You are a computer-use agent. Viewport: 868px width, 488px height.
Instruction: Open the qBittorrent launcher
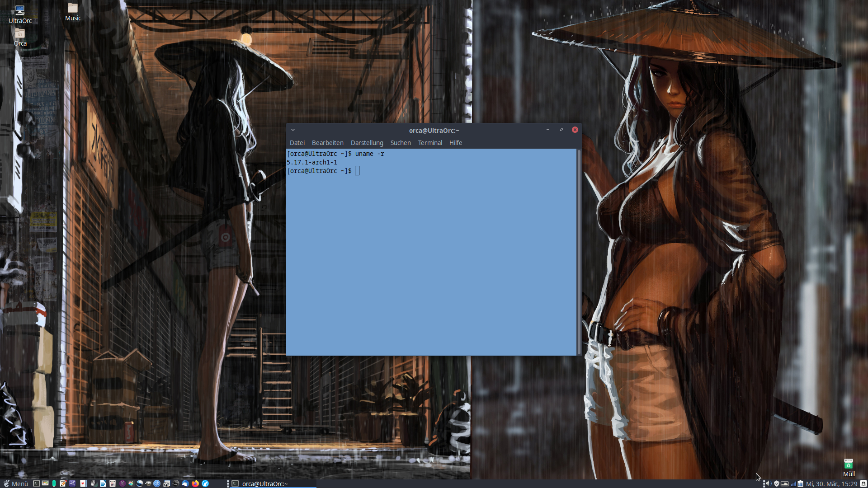click(x=157, y=483)
